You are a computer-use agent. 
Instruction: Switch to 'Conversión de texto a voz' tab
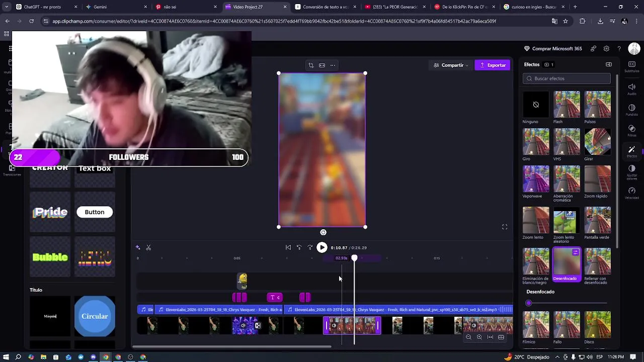tap(325, 7)
